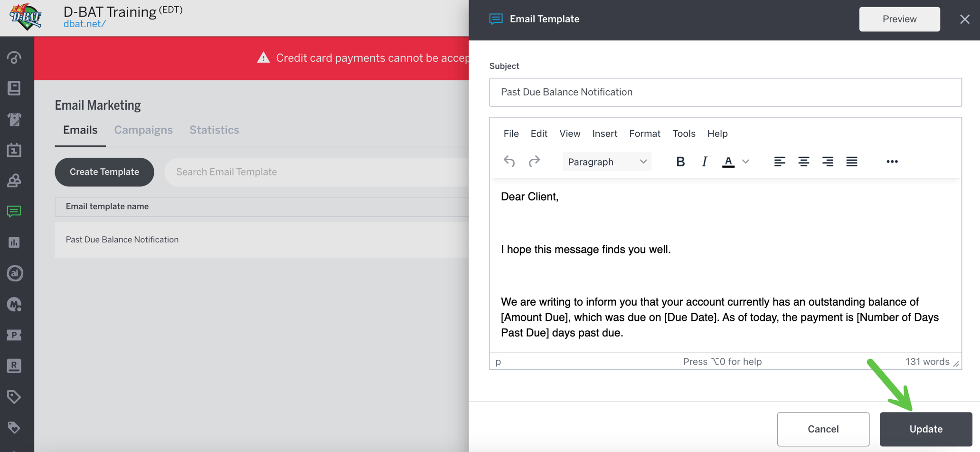Undo the last edit in the editor

pos(509,162)
